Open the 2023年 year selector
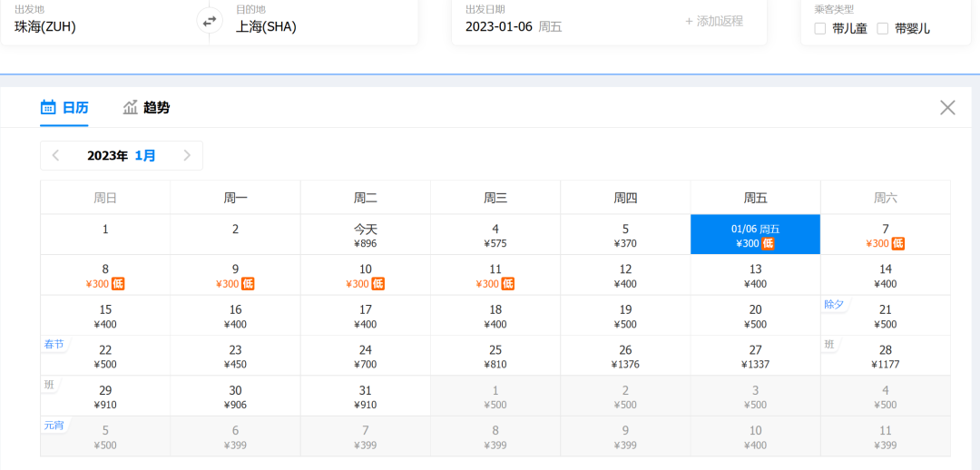Viewport: 980px width, 470px height. click(107, 156)
